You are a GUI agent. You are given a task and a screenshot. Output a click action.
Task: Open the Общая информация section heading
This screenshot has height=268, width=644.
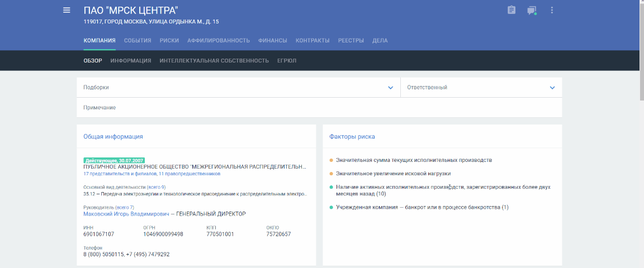113,137
